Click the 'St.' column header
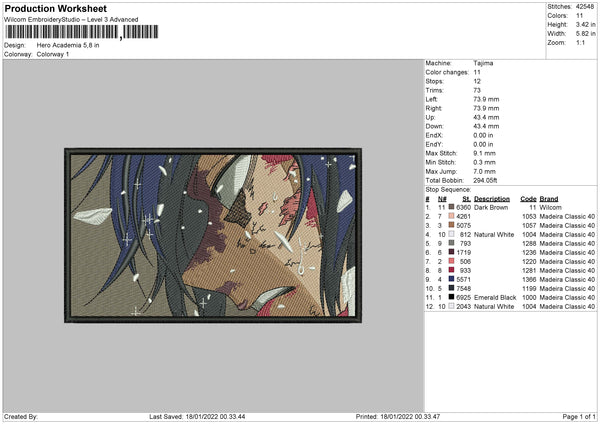 (466, 199)
